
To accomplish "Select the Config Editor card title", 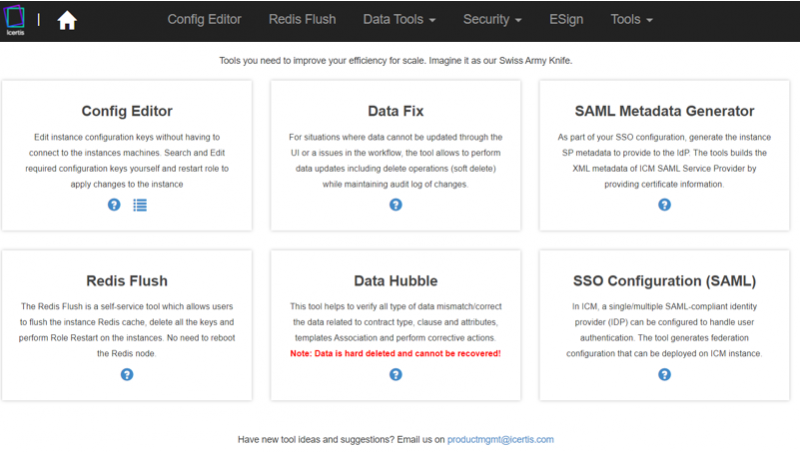I will (x=127, y=111).
